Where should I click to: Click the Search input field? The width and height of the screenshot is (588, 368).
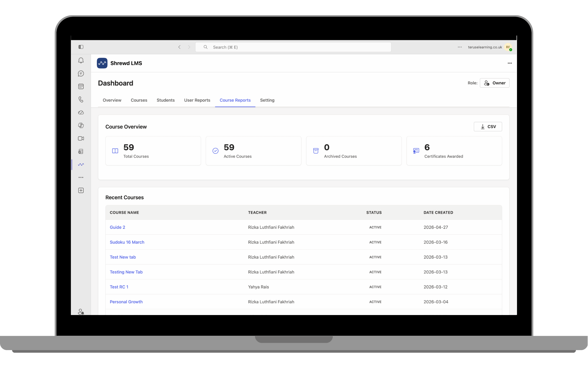click(293, 47)
